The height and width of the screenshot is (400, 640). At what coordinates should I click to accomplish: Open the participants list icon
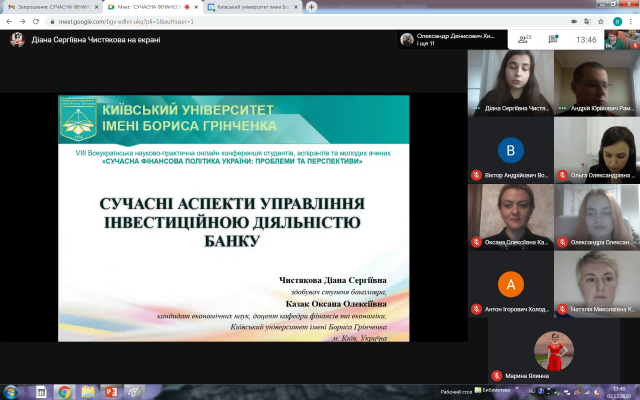click(x=522, y=40)
